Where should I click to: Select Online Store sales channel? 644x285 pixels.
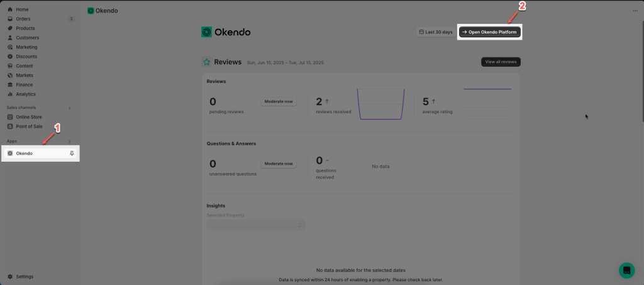(x=29, y=117)
